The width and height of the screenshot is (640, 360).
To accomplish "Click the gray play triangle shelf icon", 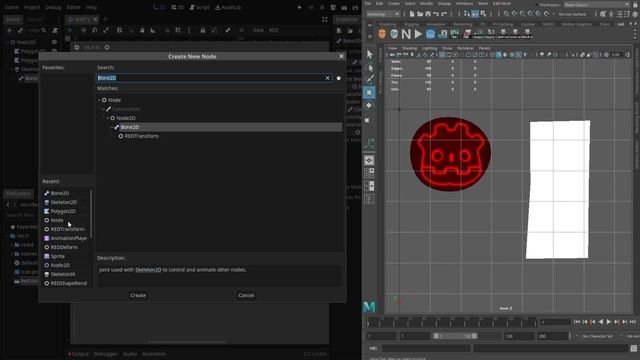I will pos(418,34).
